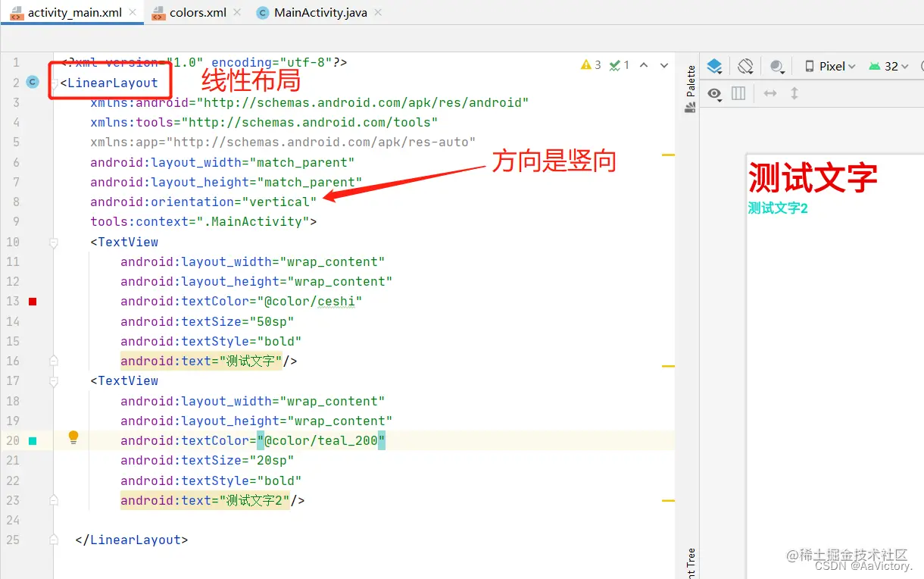Open the night mode selector

pyautogui.click(x=777, y=67)
